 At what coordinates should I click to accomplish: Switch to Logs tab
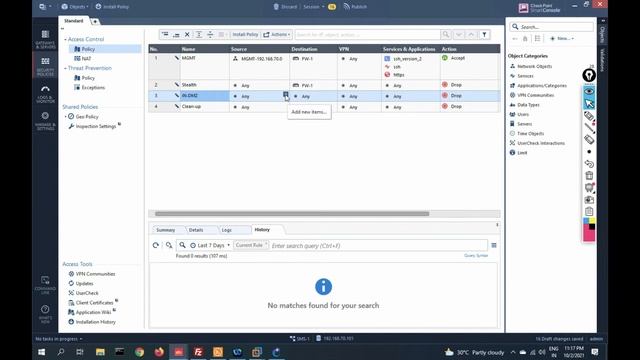(x=227, y=230)
